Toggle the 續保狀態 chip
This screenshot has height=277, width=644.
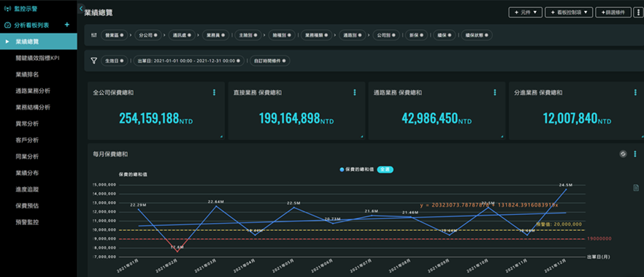point(476,35)
